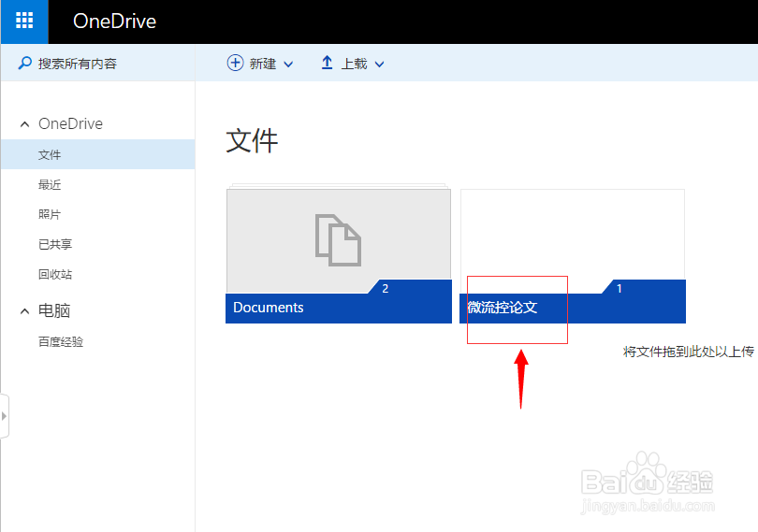Expand the 新建 dropdown arrow
This screenshot has width=758, height=532.
288,64
